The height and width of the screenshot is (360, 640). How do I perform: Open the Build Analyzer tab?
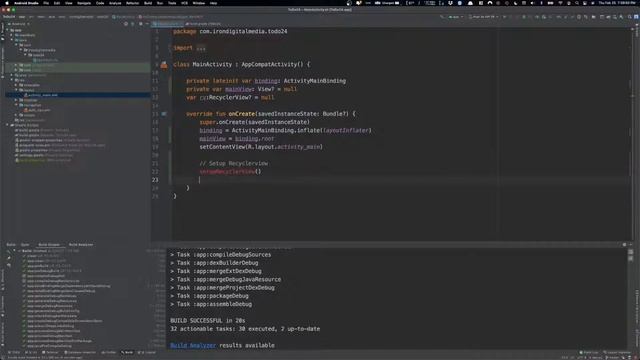click(x=81, y=244)
